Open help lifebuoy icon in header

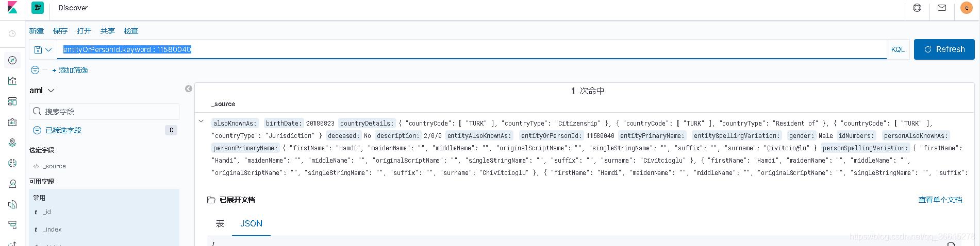tap(917, 8)
